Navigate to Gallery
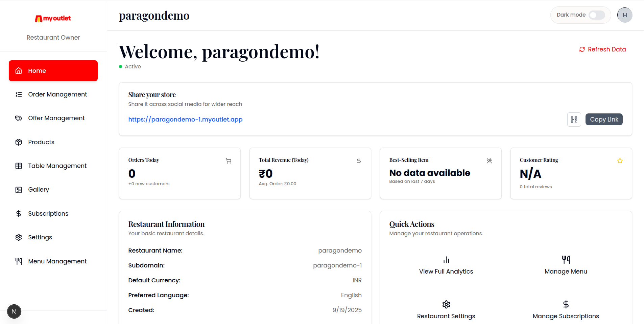Viewport: 644px width, 324px height. click(39, 190)
